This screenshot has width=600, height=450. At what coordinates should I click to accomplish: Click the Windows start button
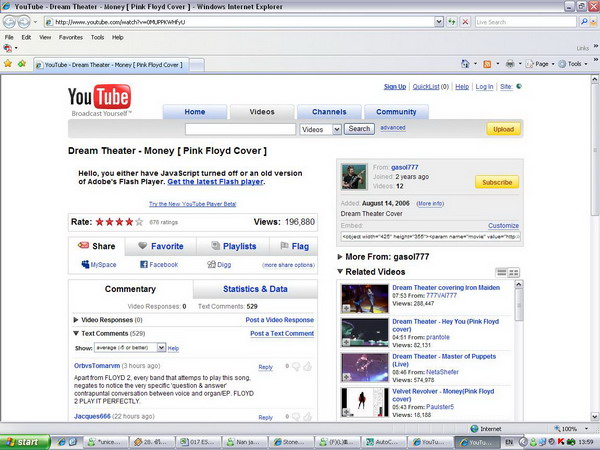point(25,442)
